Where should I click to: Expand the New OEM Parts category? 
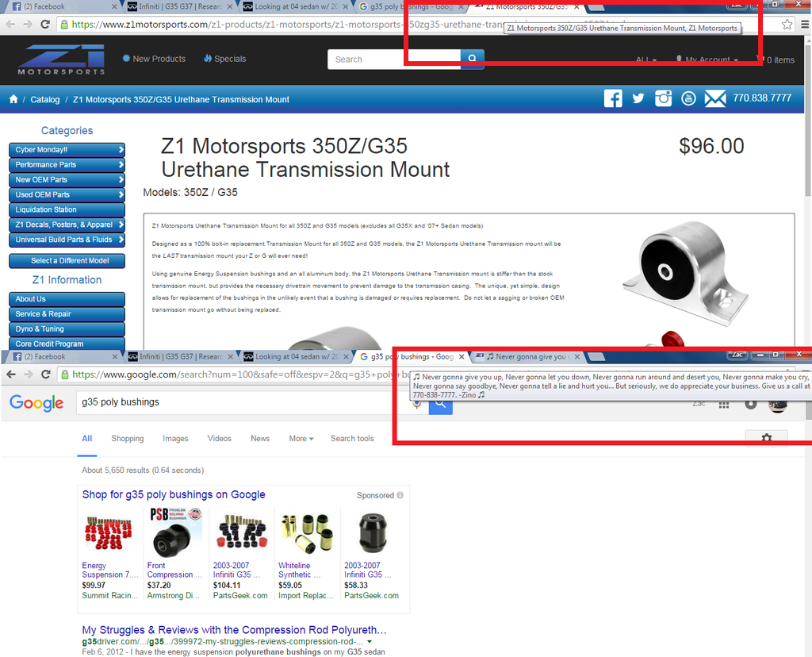[67, 180]
